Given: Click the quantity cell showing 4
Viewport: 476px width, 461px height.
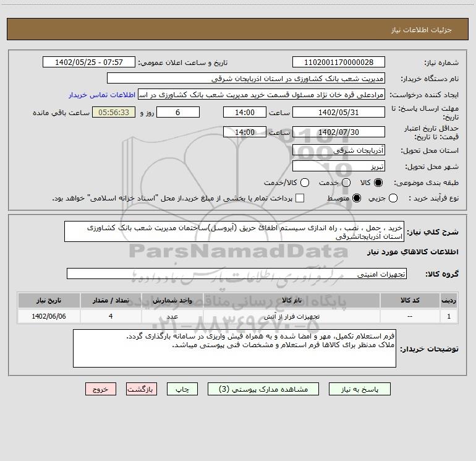Looking at the screenshot, I should click(x=111, y=316).
